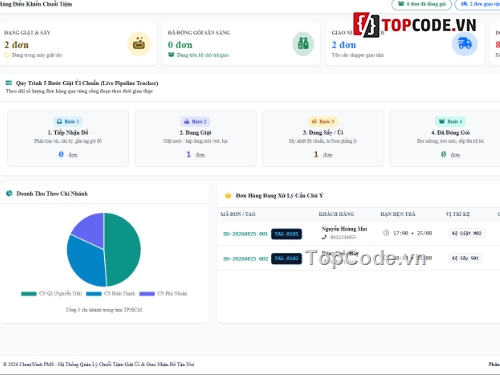Select the Bước 2 badge

click(x=195, y=121)
